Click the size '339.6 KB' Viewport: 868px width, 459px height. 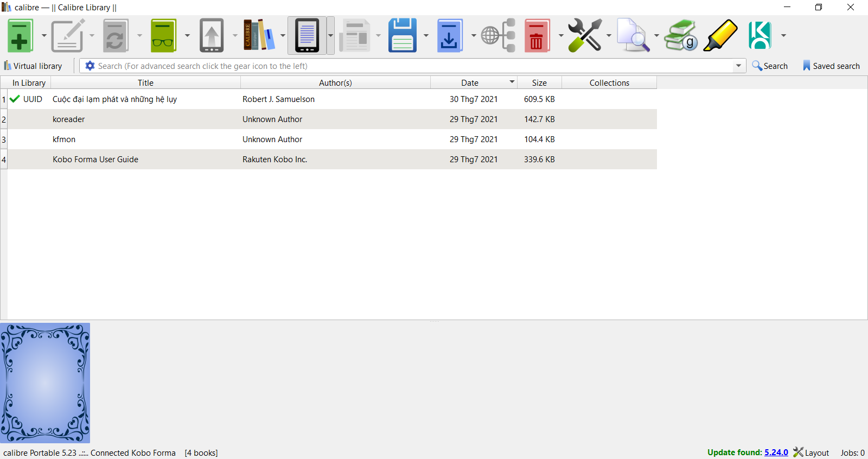(x=539, y=159)
